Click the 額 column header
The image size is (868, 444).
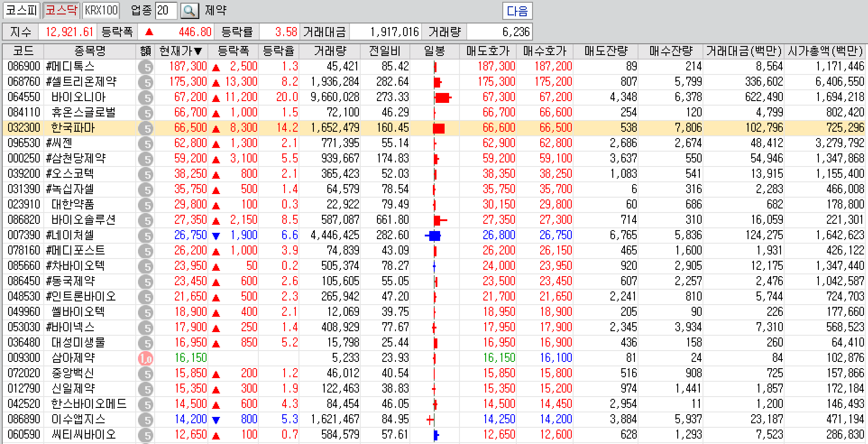145,51
